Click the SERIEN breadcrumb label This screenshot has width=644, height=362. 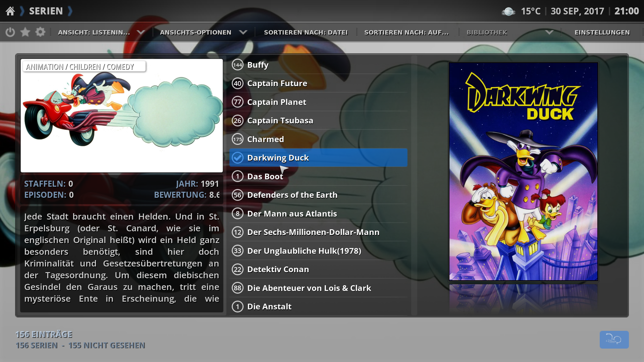point(46,11)
